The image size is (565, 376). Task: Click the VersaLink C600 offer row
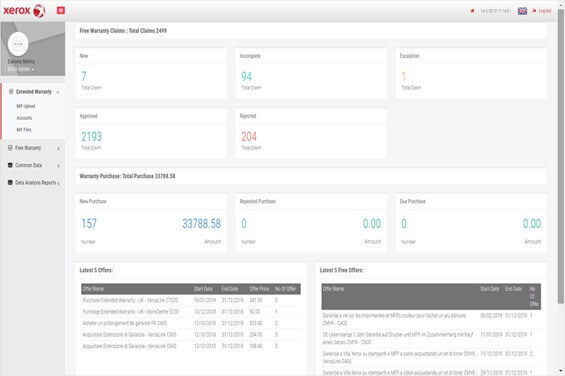[x=191, y=346]
